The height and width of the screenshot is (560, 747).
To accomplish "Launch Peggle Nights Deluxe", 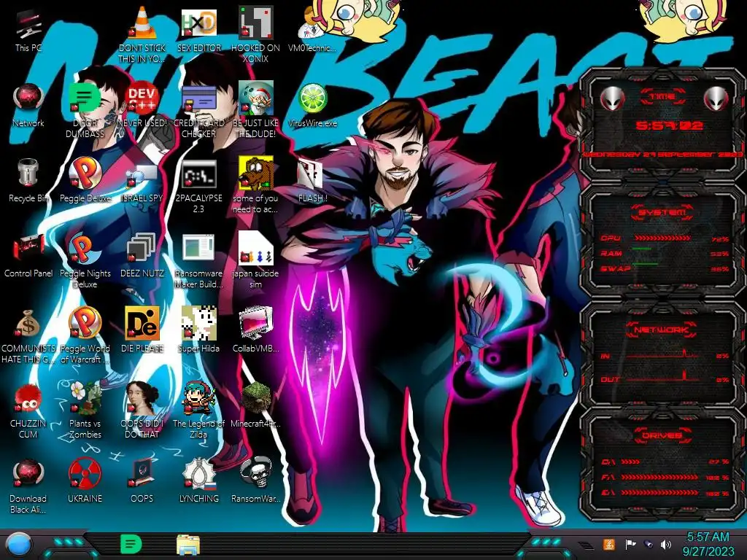I will (85, 260).
